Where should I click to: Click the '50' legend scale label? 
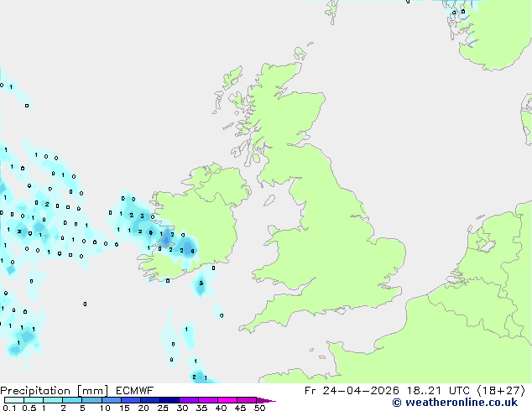coord(259,408)
